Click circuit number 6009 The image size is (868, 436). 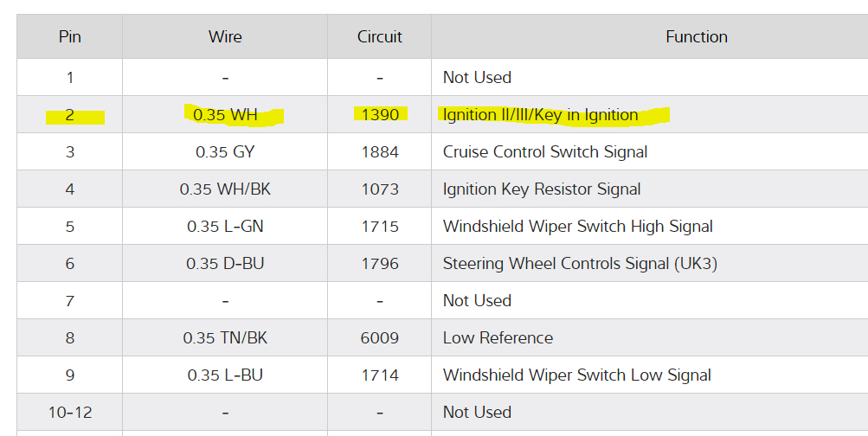[380, 338]
